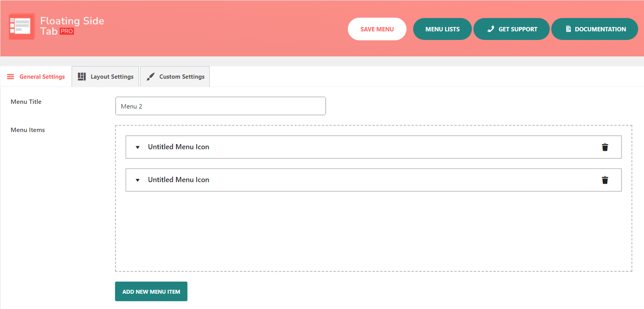This screenshot has height=309, width=644.
Task: Click the grid layout icon on Layout Settings
Action: point(82,77)
